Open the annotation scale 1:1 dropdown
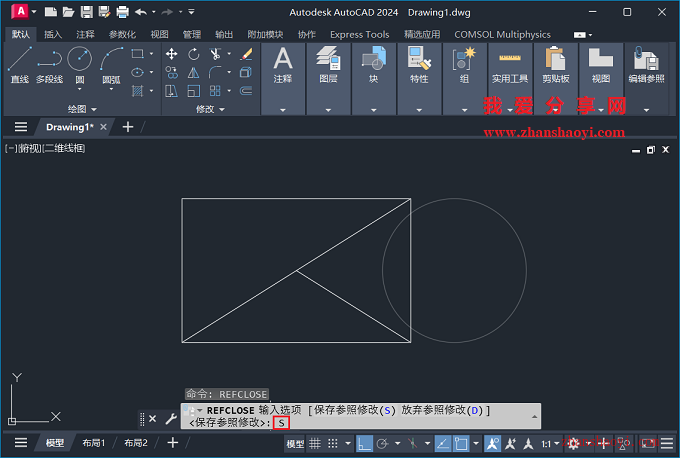The width and height of the screenshot is (680, 458). (550, 444)
